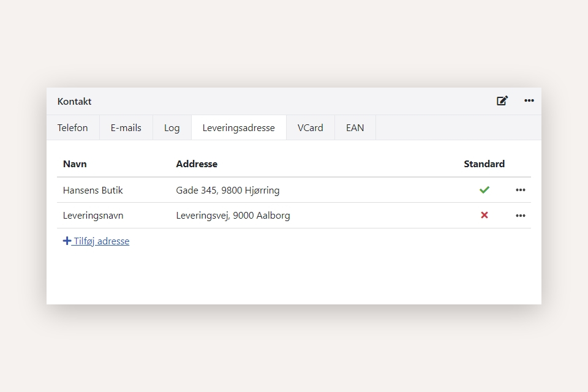Viewport: 588px width, 392px height.
Task: Toggle the red X standard marker for Leveringsnavn
Action: tap(484, 216)
